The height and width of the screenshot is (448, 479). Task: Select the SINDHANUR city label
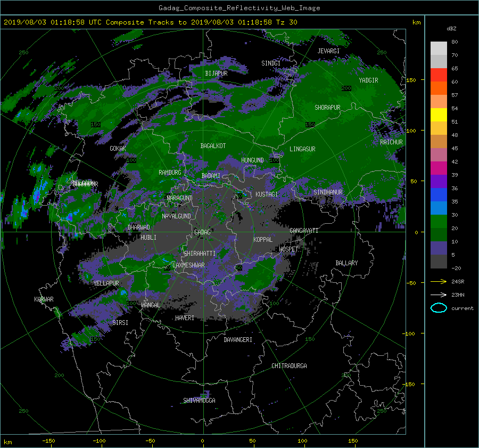328,192
